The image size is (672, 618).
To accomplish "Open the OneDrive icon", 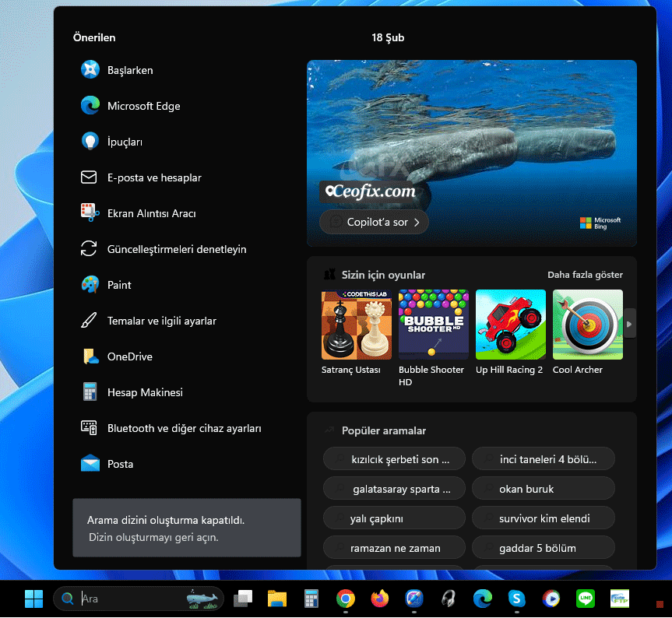I will (x=90, y=356).
